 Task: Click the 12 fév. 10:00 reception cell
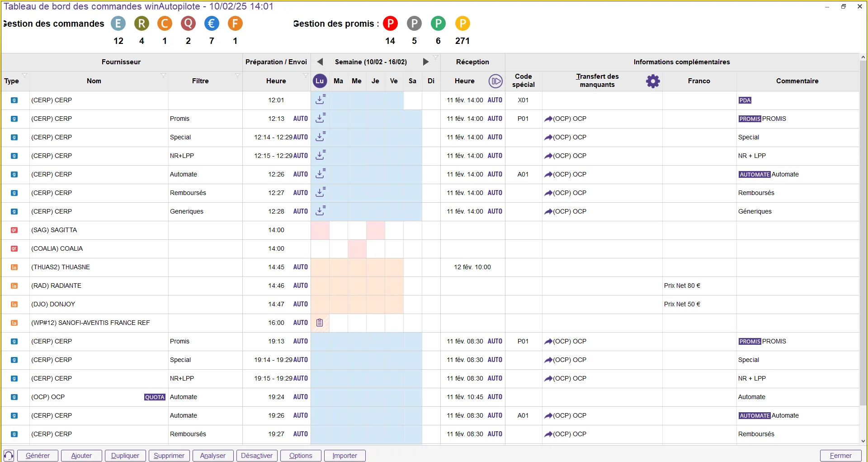pyautogui.click(x=472, y=267)
